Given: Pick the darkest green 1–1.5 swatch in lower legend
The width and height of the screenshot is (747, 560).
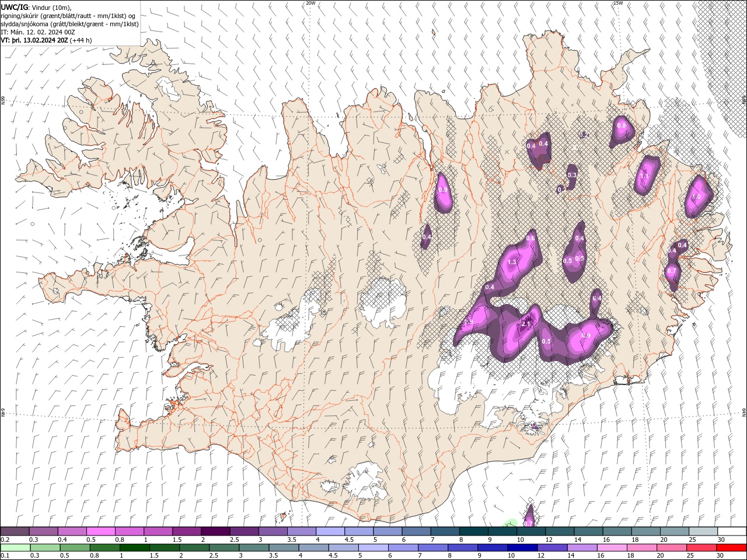Looking at the screenshot, I should pos(135,548).
